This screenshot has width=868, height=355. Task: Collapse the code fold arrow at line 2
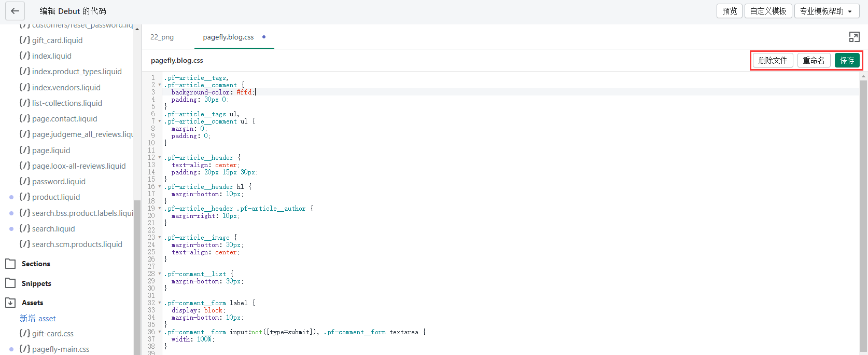[160, 85]
